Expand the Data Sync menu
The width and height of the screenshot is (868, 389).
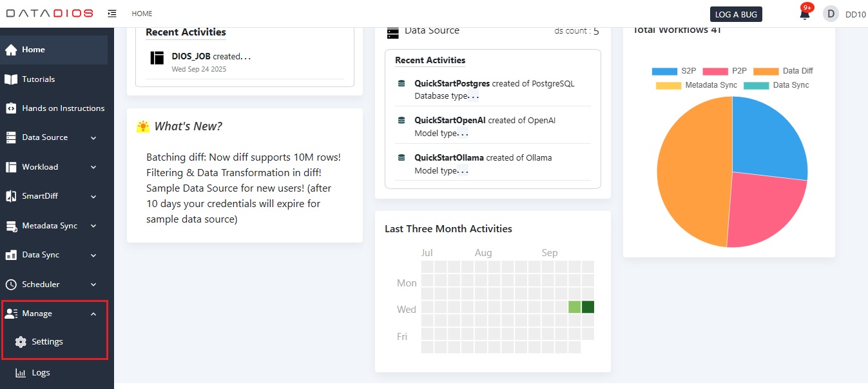93,254
